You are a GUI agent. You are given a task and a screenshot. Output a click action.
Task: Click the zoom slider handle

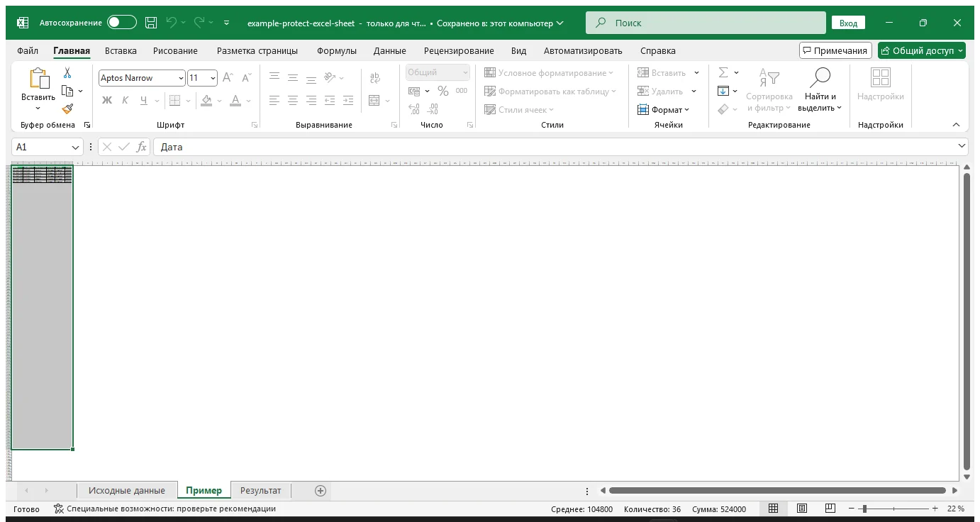pos(864,509)
